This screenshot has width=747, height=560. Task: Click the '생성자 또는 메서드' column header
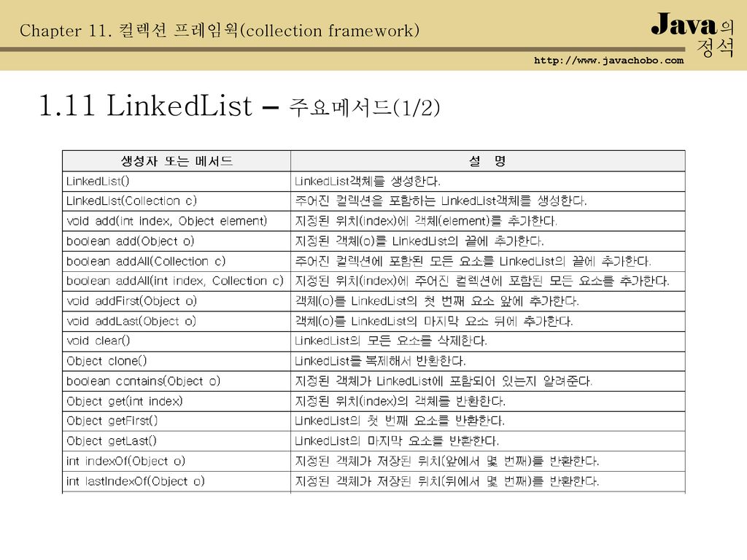tap(177, 161)
